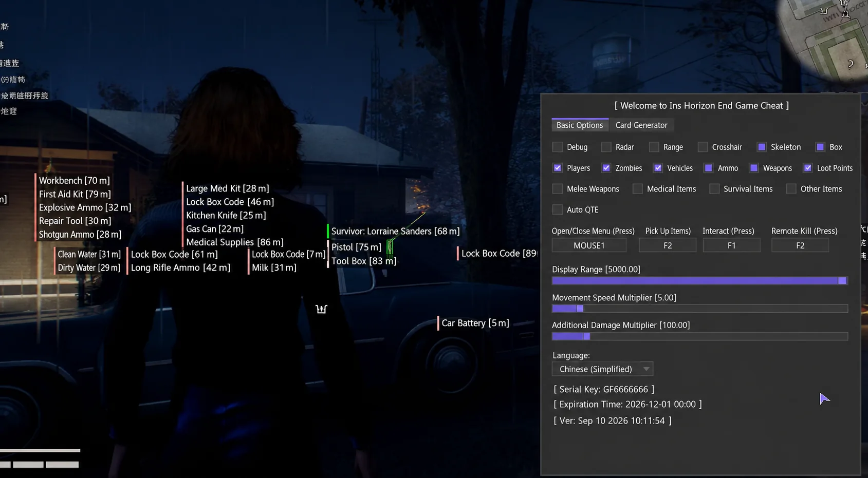
Task: Enable the Other Items checkbox
Action: click(791, 189)
